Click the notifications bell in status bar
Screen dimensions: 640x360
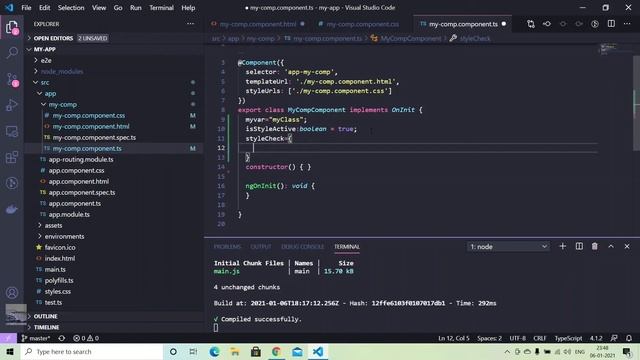(x=629, y=338)
